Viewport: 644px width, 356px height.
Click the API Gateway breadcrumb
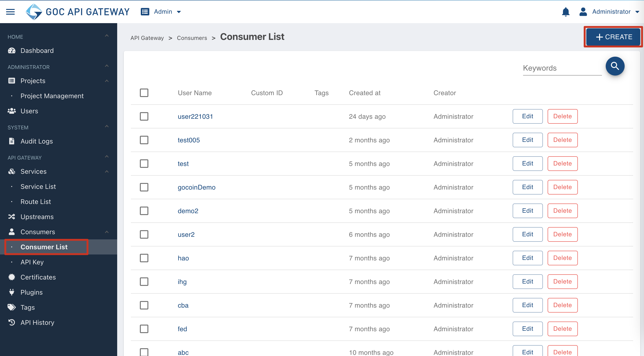point(147,38)
